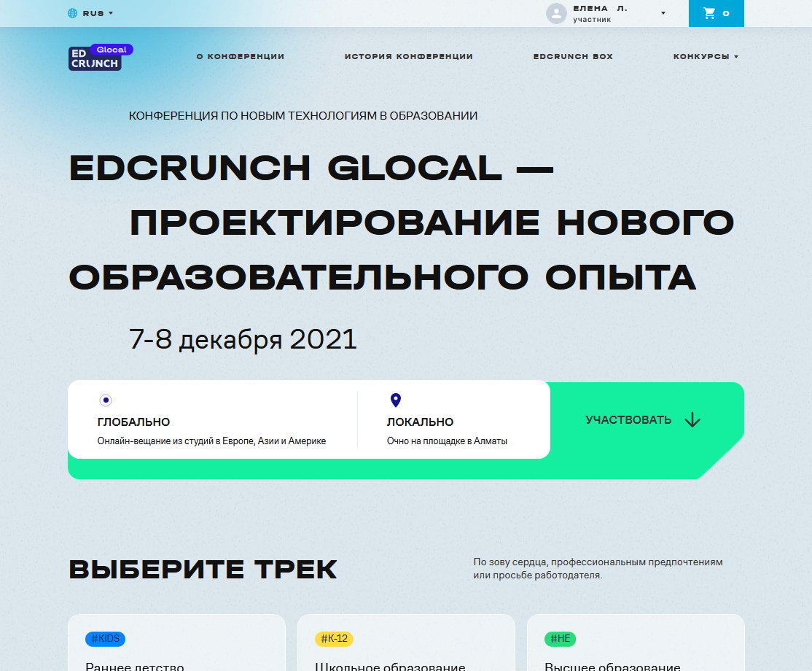The image size is (812, 671).
Task: Click the 'Выберите трек' heading
Action: point(203,570)
